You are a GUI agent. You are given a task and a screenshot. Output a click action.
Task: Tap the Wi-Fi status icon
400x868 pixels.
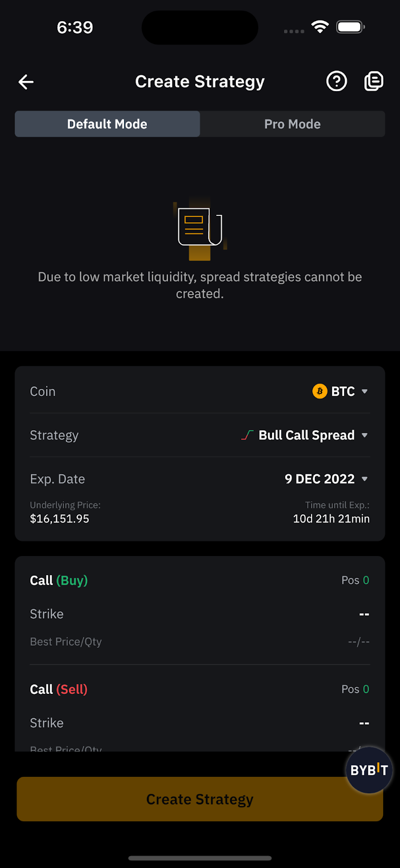coord(320,27)
